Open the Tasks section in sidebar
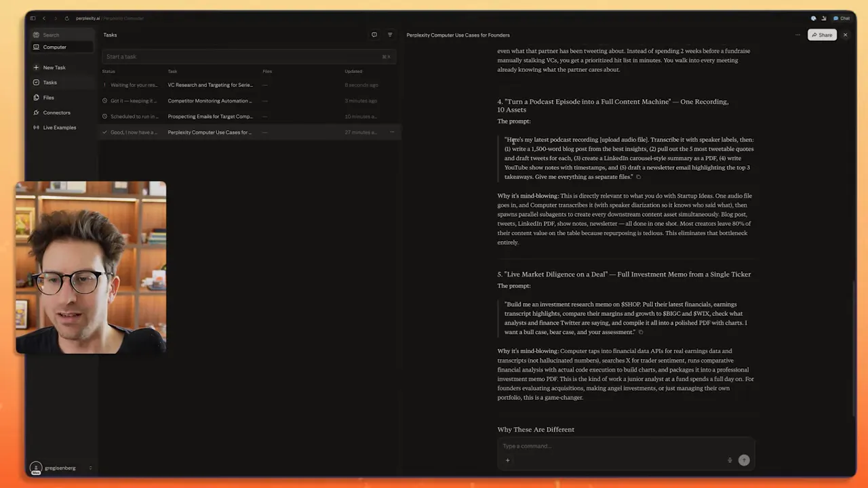The width and height of the screenshot is (868, 488). pyautogui.click(x=62, y=83)
